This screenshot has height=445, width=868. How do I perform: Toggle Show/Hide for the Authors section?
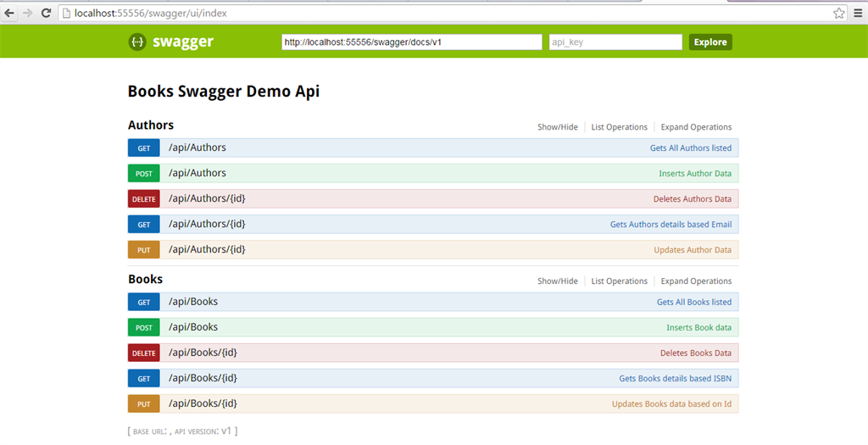pyautogui.click(x=558, y=127)
